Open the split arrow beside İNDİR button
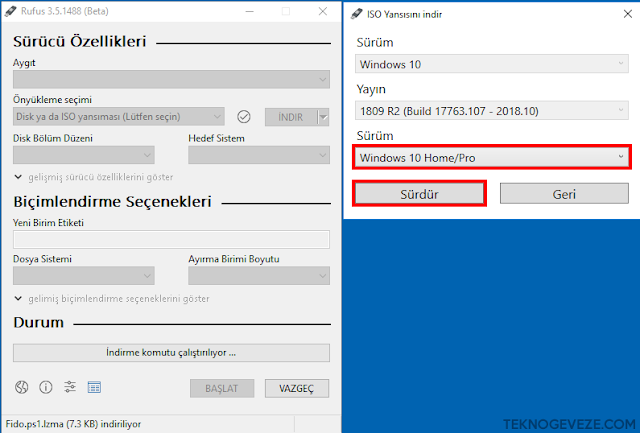This screenshot has width=640, height=433. coord(323,117)
